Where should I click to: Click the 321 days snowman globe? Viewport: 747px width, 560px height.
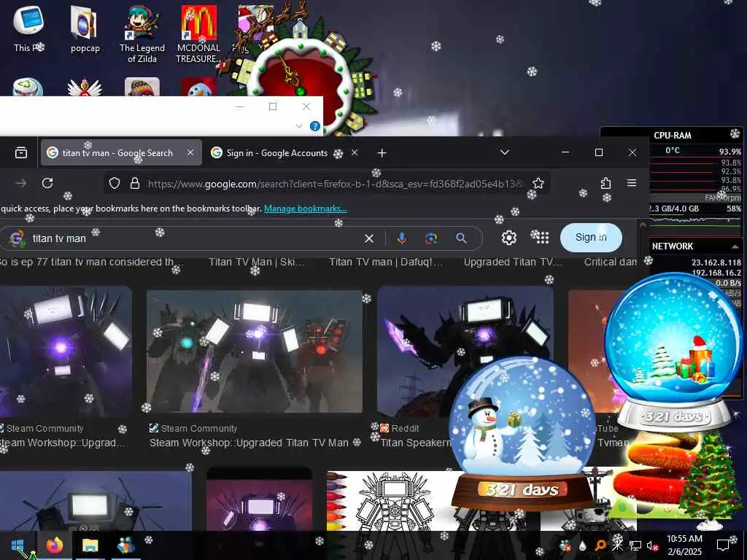coord(522,433)
